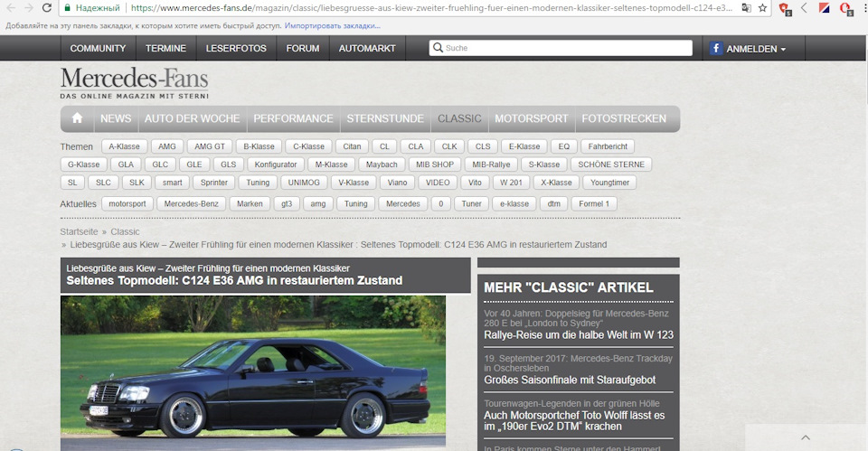
Task: Open Toto Wolff 190er Evo2 DTM article
Action: tap(574, 420)
